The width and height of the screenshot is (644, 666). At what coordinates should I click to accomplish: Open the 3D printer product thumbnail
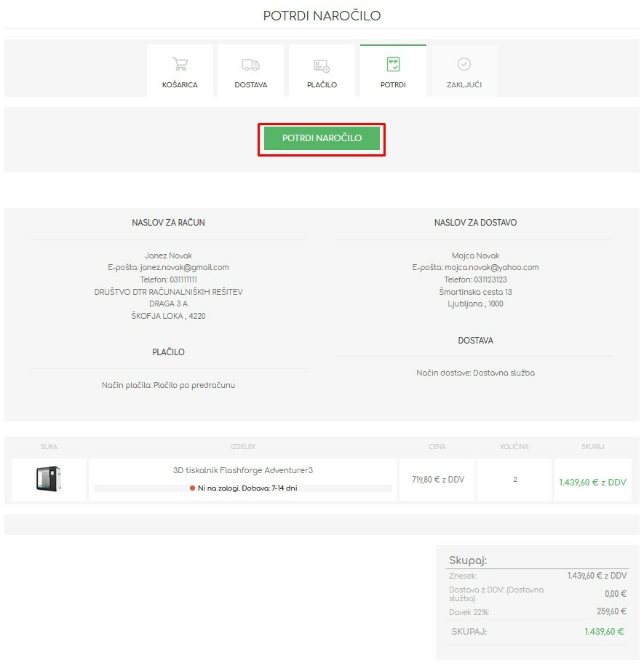pyautogui.click(x=49, y=479)
